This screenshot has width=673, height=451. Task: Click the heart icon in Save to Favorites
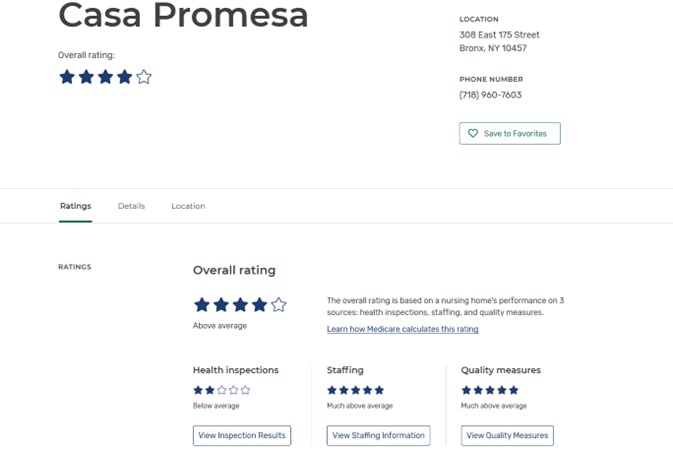[x=473, y=134]
